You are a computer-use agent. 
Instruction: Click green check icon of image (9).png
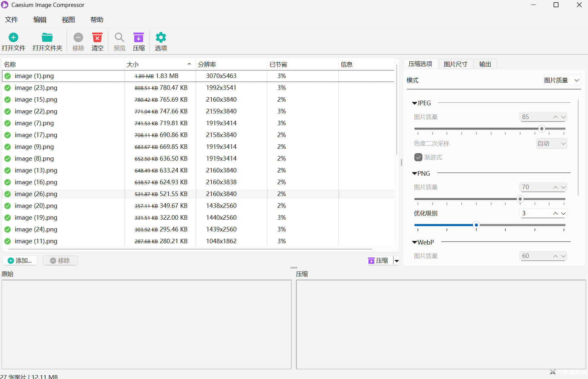[x=8, y=147]
